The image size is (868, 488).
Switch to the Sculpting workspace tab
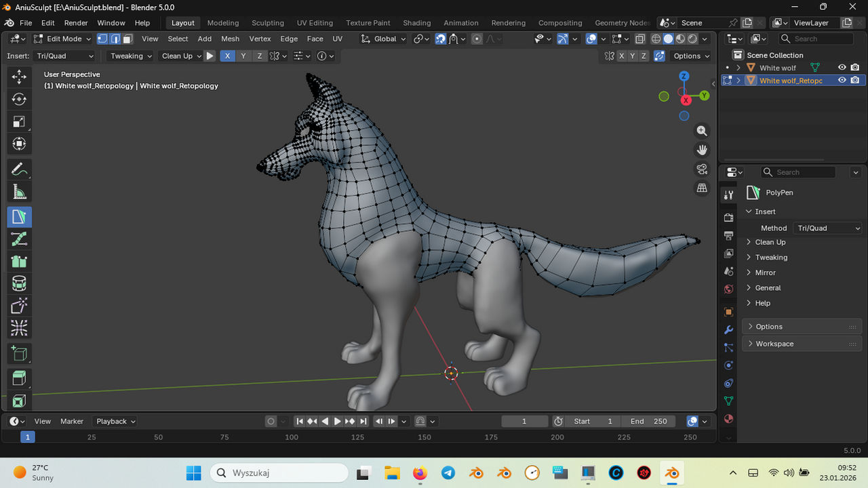268,22
